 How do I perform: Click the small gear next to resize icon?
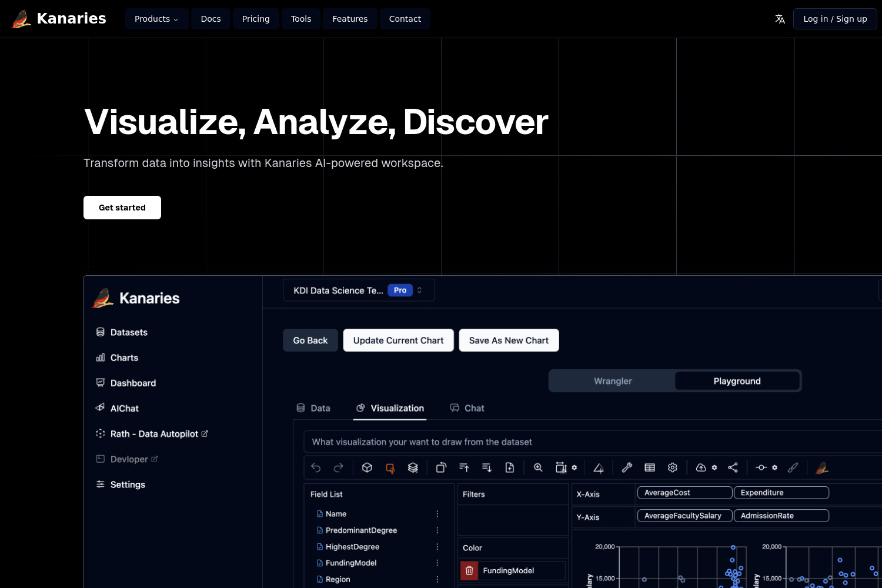[574, 467]
